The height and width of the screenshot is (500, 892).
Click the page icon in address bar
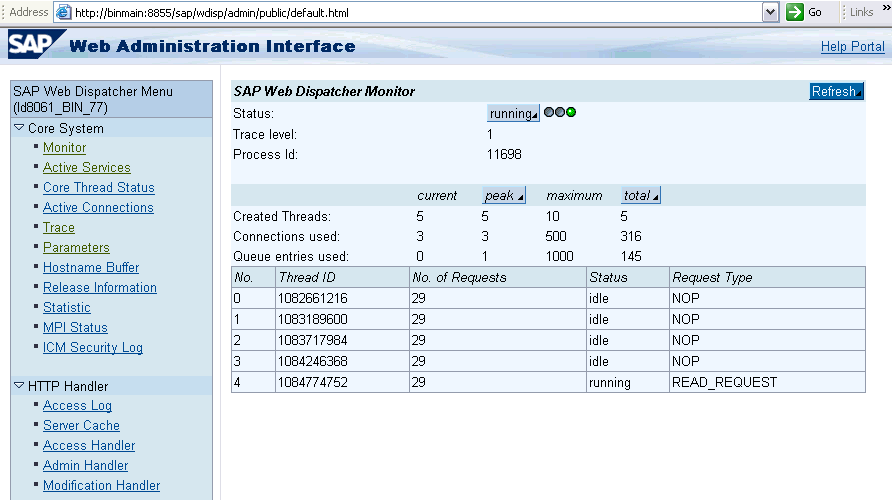click(63, 12)
